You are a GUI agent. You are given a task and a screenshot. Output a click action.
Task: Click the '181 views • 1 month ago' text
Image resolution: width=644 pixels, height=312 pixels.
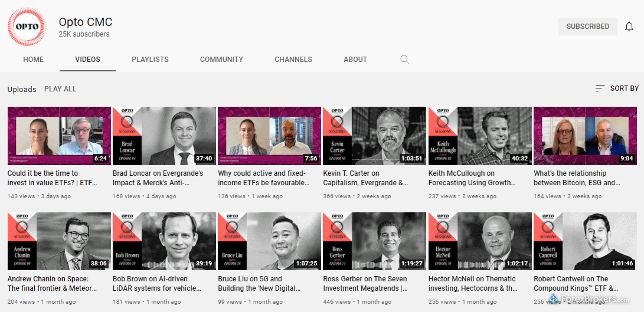click(x=146, y=302)
